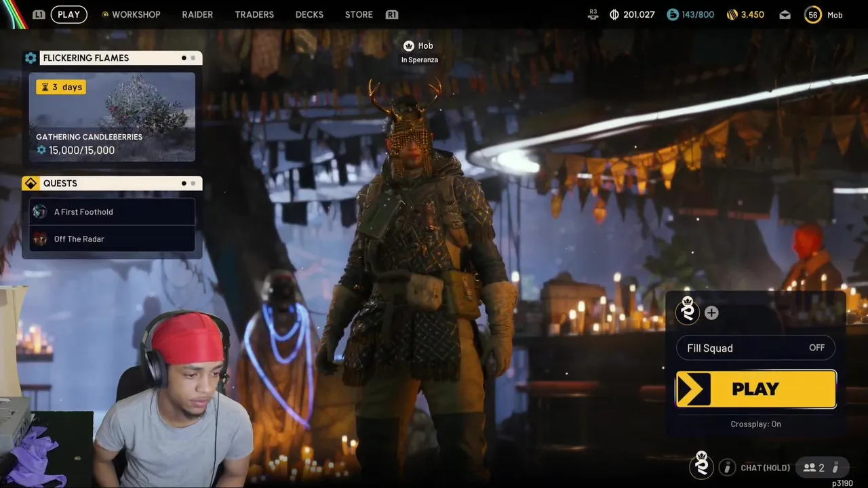The width and height of the screenshot is (868, 488).
Task: Click the Off The Radar quest portrait icon
Action: pos(40,239)
